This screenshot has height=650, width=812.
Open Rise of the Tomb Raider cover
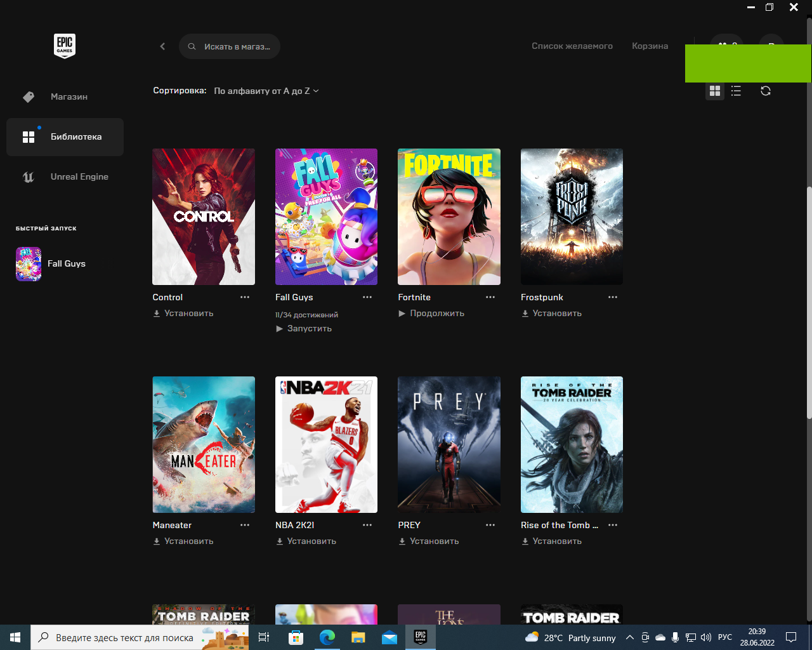tap(572, 444)
